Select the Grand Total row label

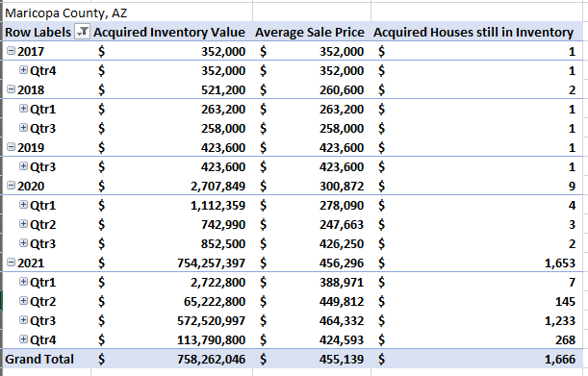tap(39, 359)
